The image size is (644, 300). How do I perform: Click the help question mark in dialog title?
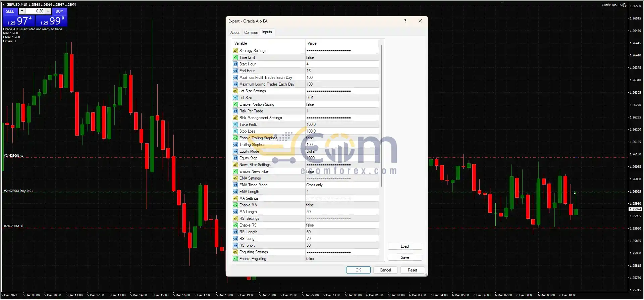pyautogui.click(x=405, y=21)
